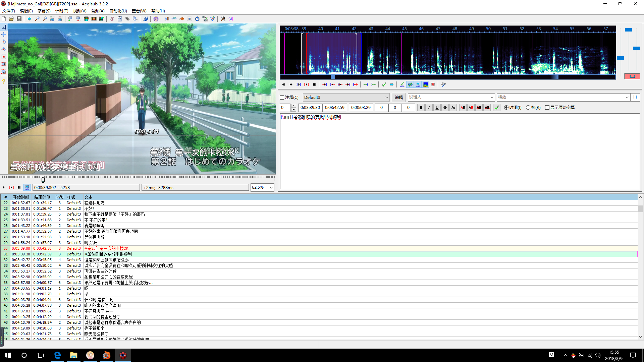Image resolution: width=644 pixels, height=362 pixels.
Task: Open subtitle Properties clipboard icon
Action: (120, 19)
